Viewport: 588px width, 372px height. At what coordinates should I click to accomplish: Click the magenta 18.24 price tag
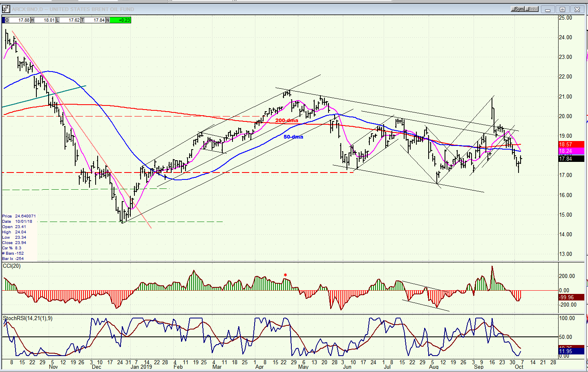[571, 151]
